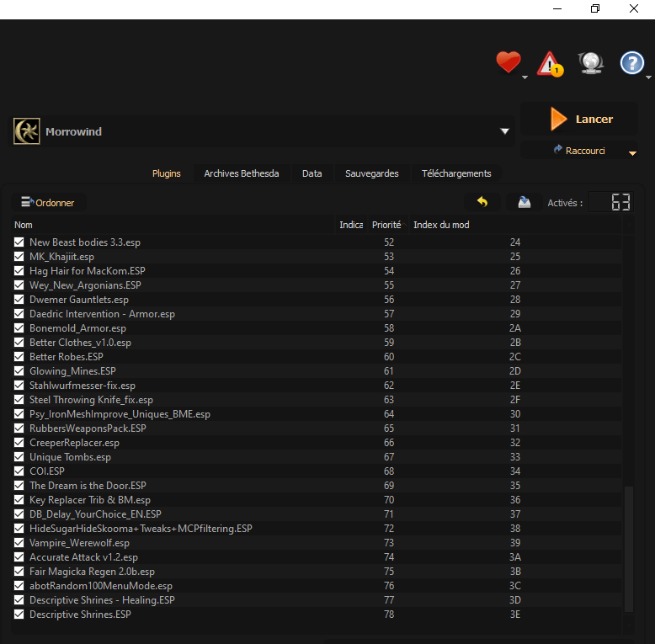This screenshot has width=655, height=644.
Task: Uncheck the Glowing_Mines.ESP plugin
Action: [x=19, y=371]
